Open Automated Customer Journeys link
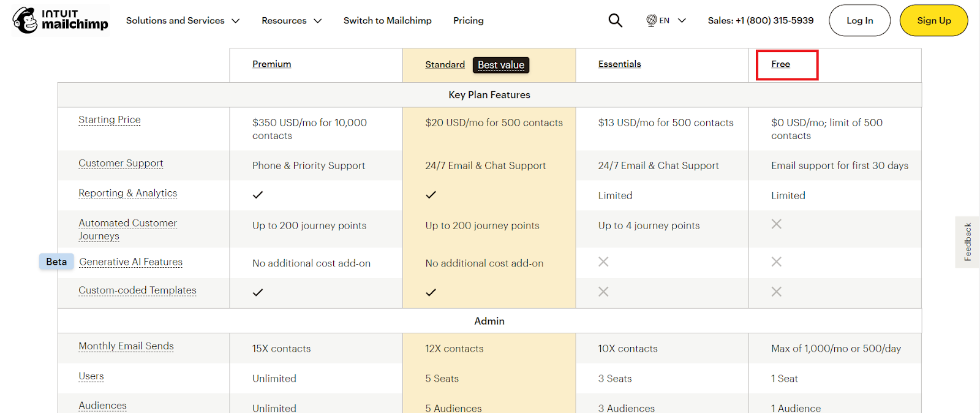980x413 pixels. (128, 229)
